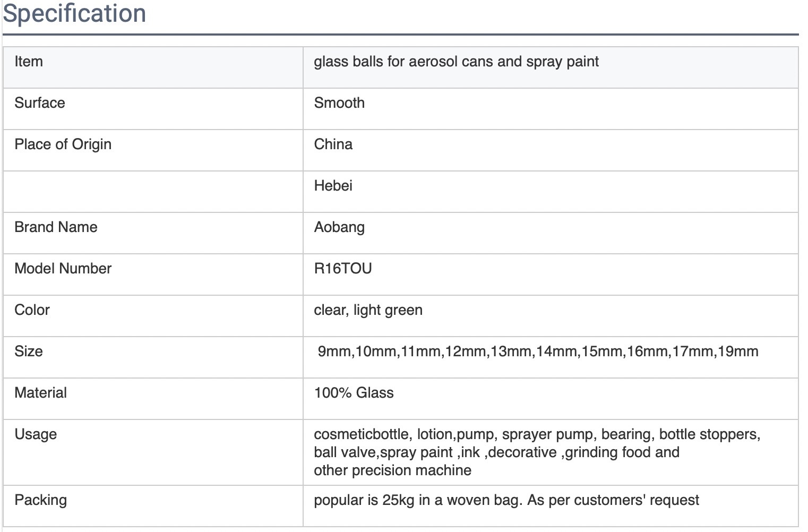Click the Color row label
The height and width of the screenshot is (532, 808).
point(32,310)
